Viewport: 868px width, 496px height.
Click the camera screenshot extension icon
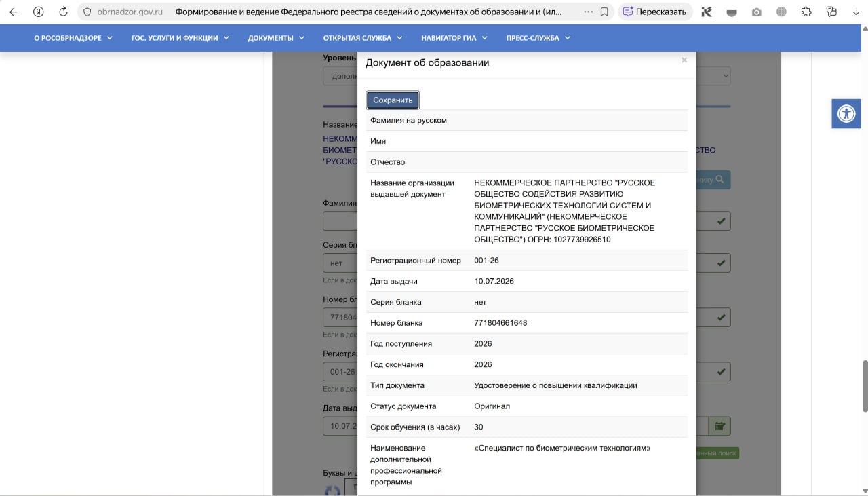(757, 12)
